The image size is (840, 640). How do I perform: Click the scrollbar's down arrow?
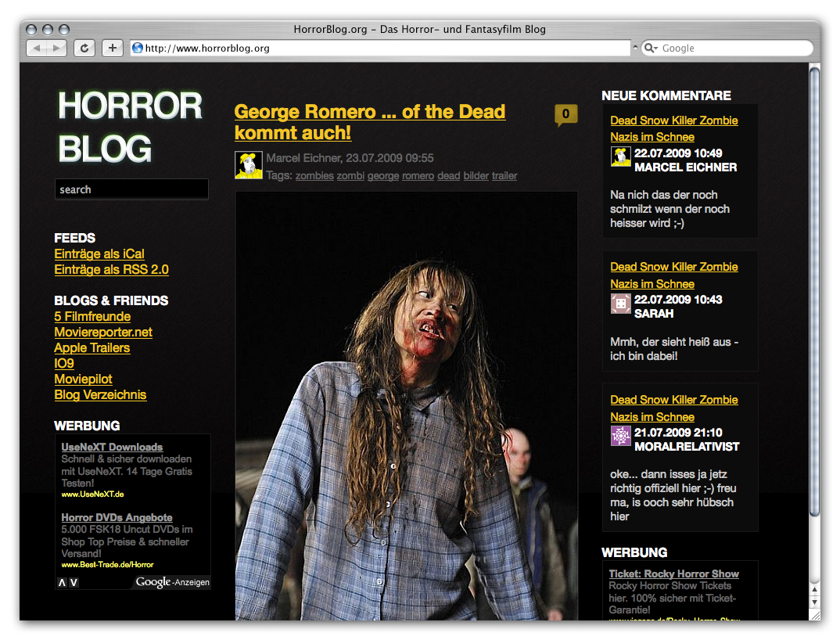(814, 602)
